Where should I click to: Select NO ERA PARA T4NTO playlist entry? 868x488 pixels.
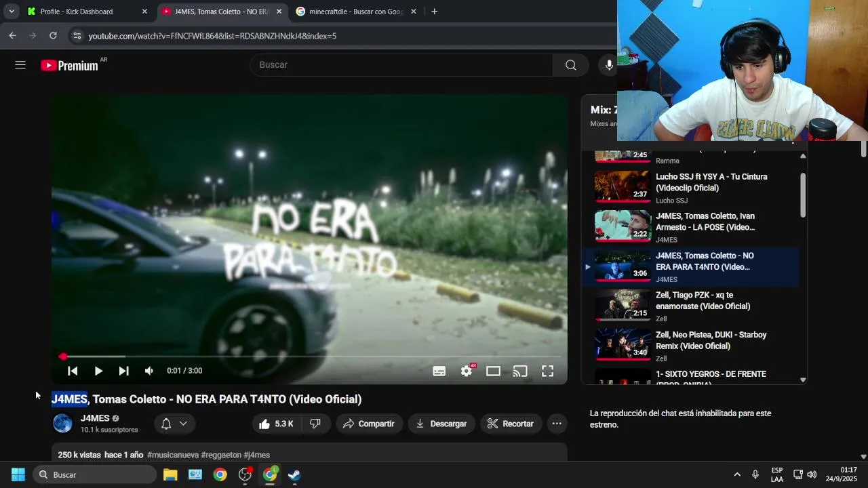691,266
